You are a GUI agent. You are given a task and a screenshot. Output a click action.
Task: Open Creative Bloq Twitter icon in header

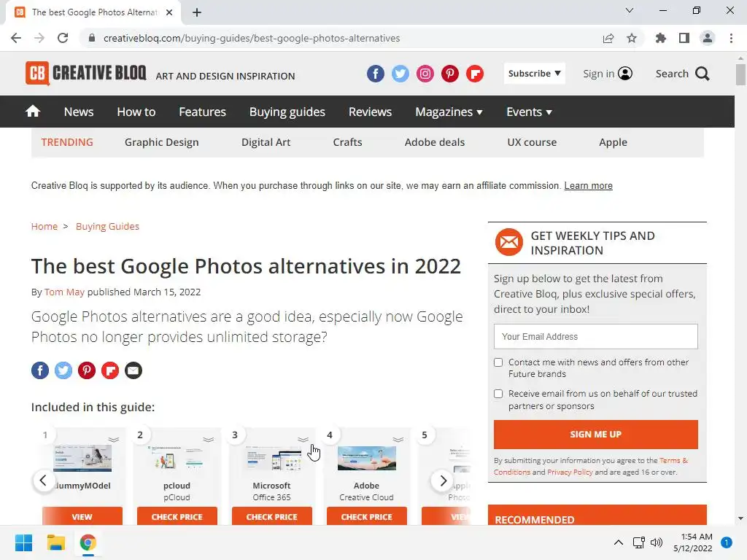pyautogui.click(x=400, y=74)
